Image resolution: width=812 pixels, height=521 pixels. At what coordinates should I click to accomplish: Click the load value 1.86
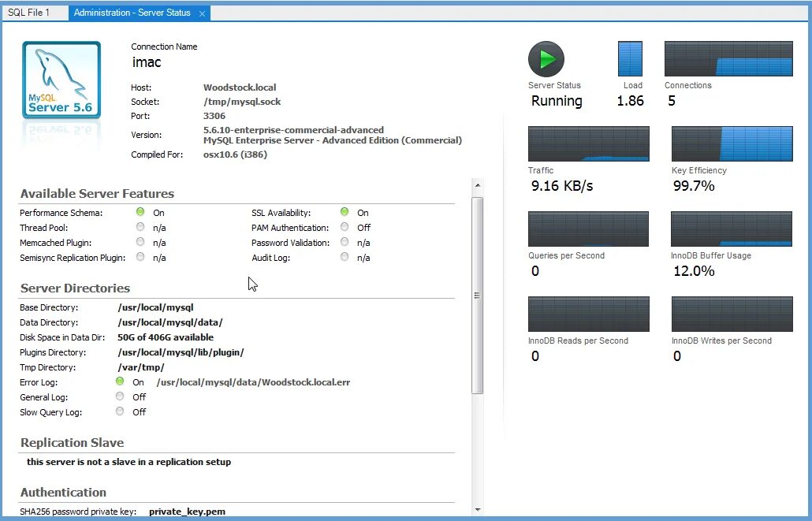click(630, 101)
